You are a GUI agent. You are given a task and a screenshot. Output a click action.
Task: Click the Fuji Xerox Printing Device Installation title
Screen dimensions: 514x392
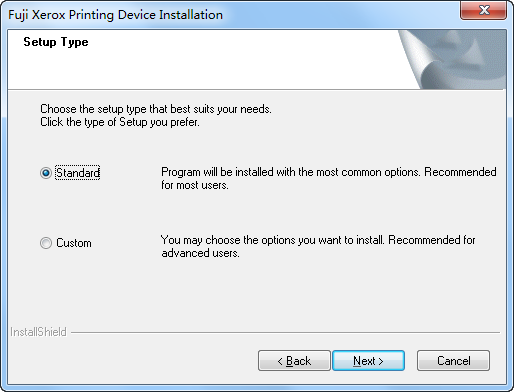pos(115,15)
